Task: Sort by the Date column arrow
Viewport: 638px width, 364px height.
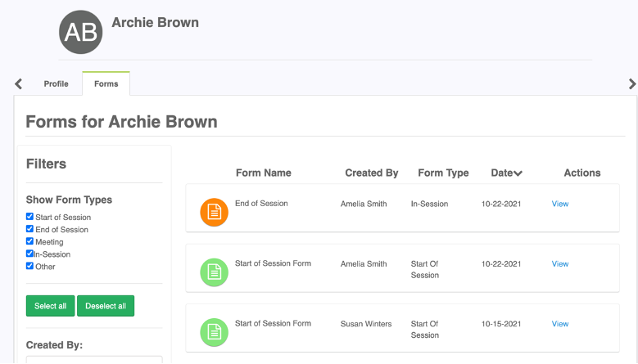Action: 518,173
